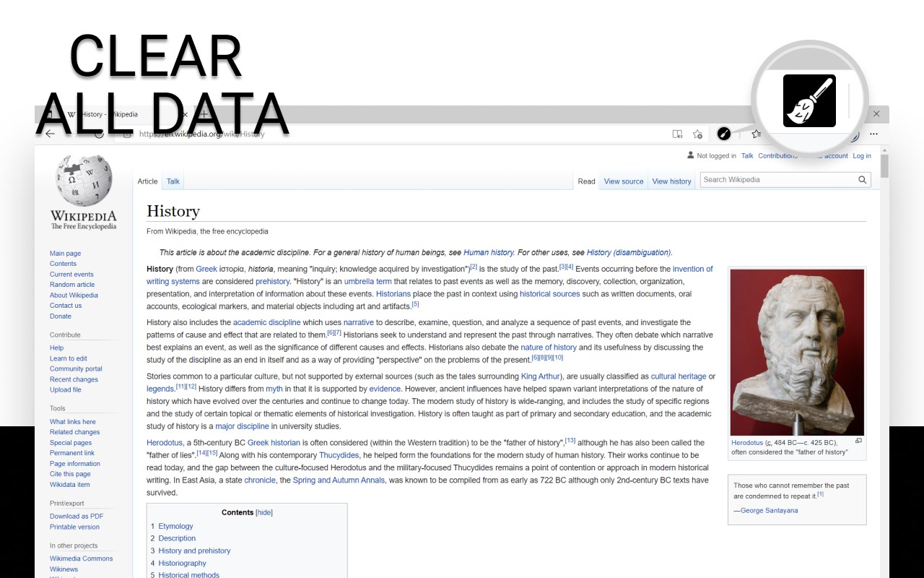Open Community portal link
This screenshot has width=924, height=578.
click(76, 368)
